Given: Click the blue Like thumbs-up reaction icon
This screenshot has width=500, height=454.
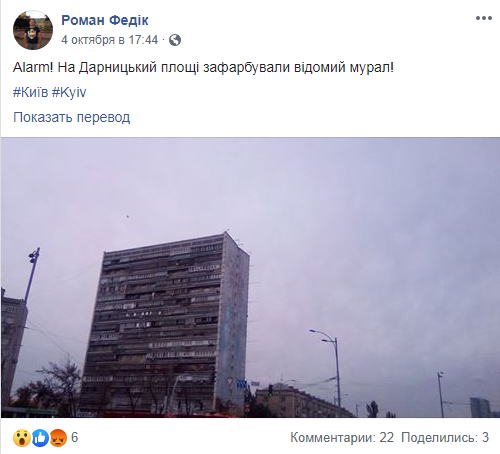Looking at the screenshot, I should [40, 438].
